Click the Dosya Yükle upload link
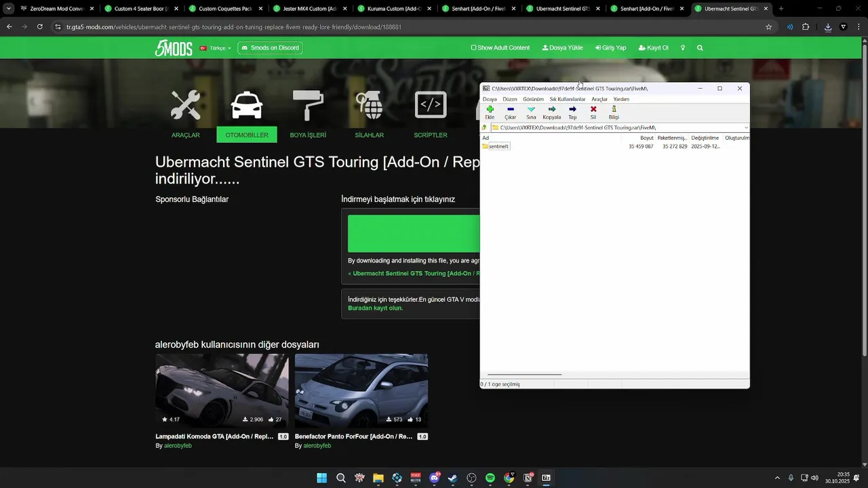The height and width of the screenshot is (488, 868). point(563,48)
